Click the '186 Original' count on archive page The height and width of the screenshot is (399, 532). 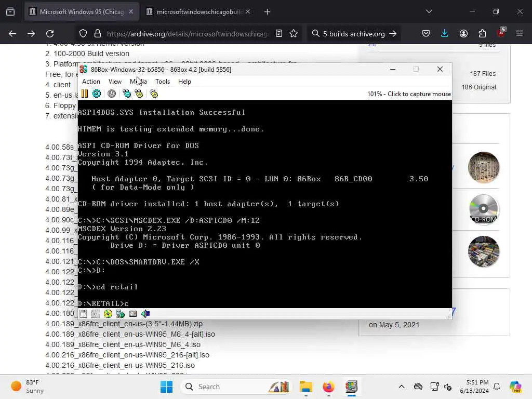[x=478, y=87]
